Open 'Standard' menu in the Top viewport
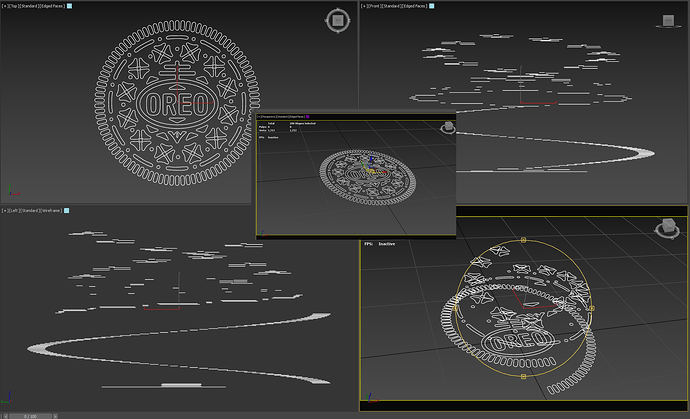This screenshot has width=690, height=419. click(29, 6)
